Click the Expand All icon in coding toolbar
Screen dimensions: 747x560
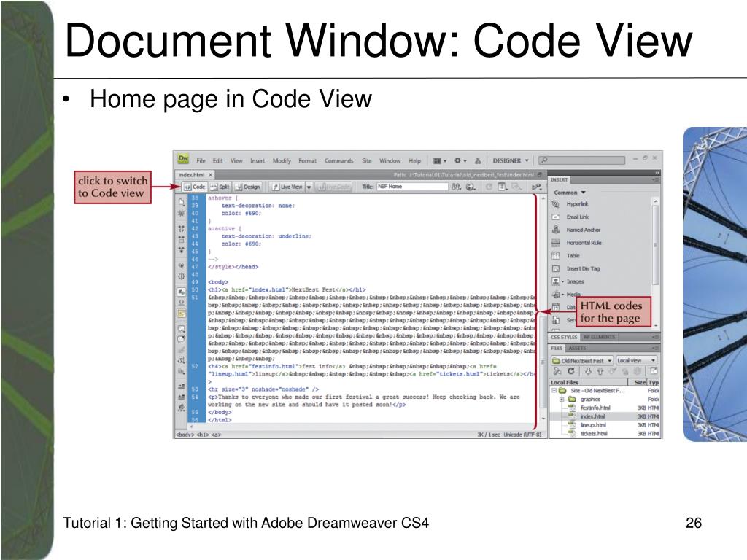(x=182, y=249)
